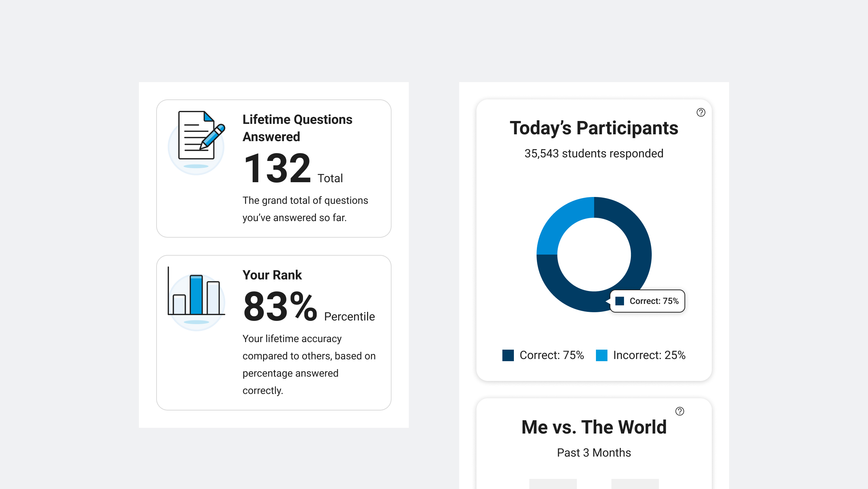
Task: Click the Correct: 75% tooltip label
Action: tap(654, 301)
